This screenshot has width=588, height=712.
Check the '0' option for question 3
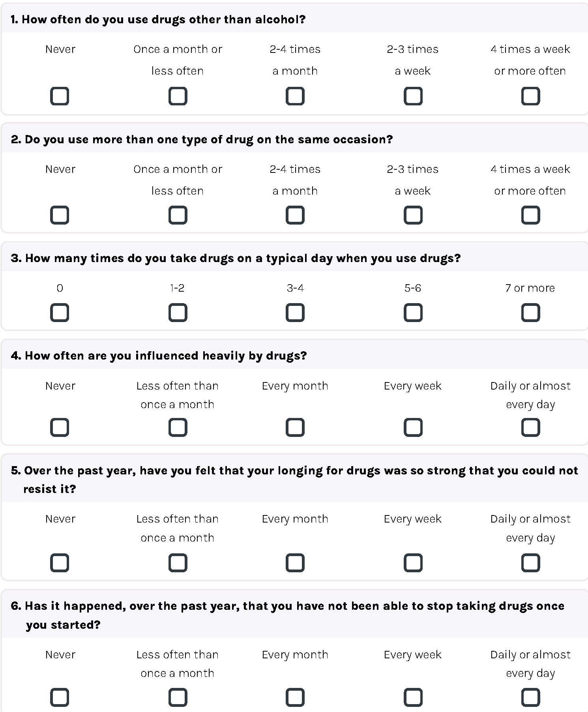[60, 313]
